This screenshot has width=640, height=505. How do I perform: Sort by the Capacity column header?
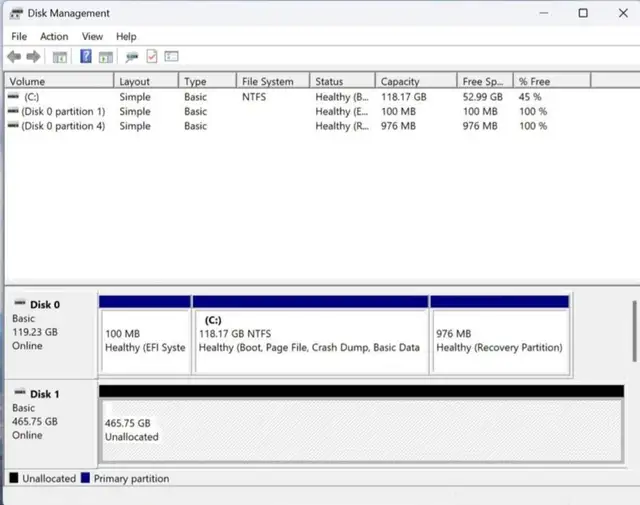coord(416,81)
